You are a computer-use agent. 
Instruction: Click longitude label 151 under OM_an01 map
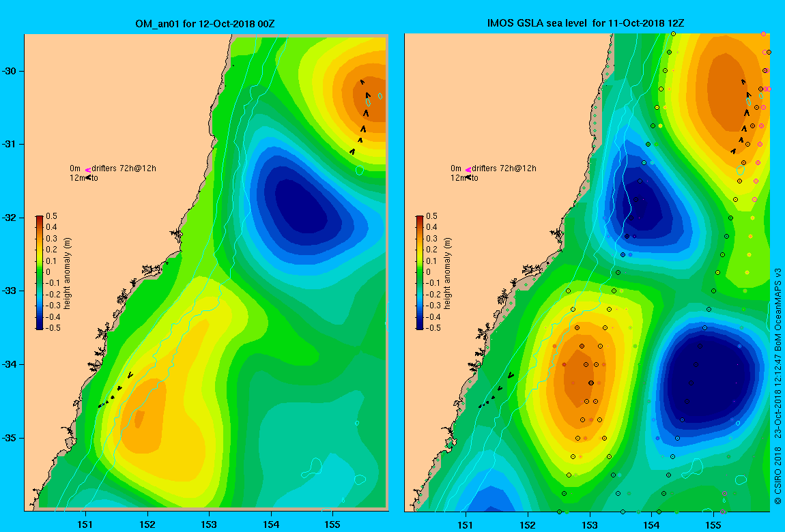85,524
